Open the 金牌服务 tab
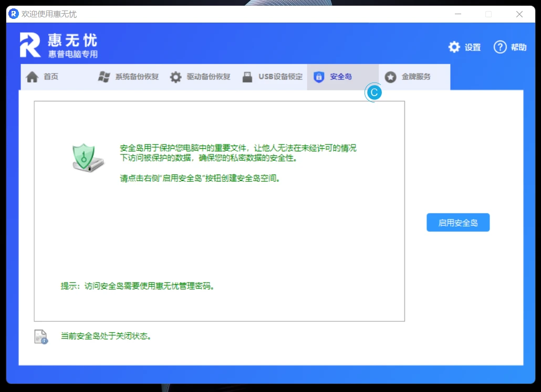 coord(414,77)
